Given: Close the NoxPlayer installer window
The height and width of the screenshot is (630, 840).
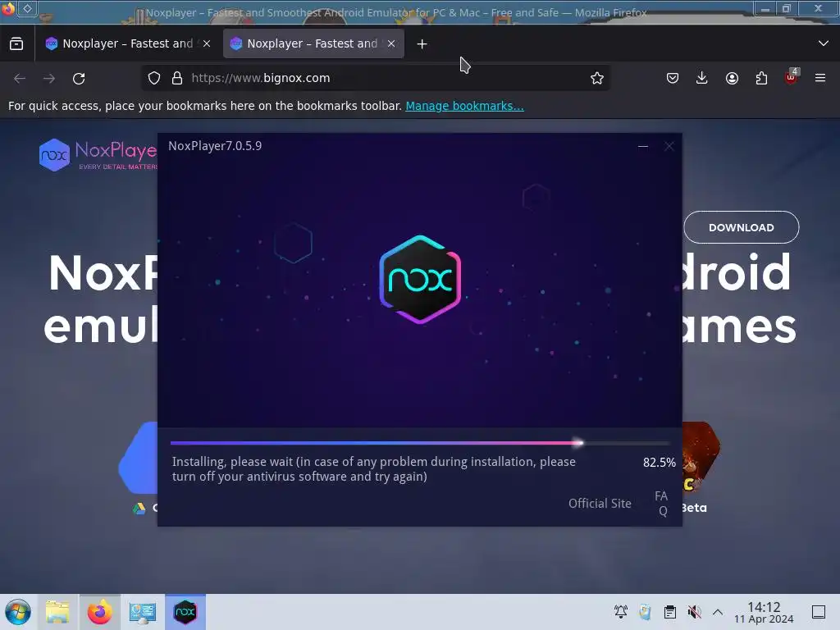Looking at the screenshot, I should pyautogui.click(x=669, y=146).
